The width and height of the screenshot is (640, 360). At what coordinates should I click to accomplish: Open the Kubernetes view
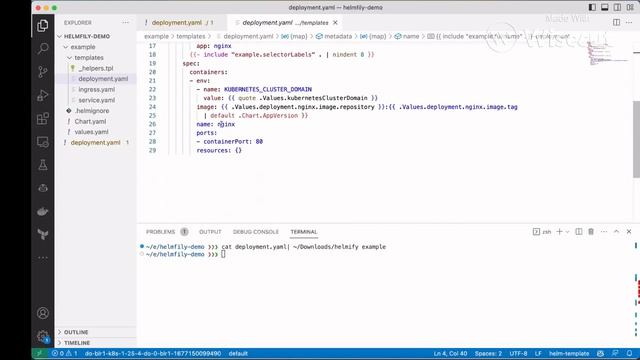[42, 188]
